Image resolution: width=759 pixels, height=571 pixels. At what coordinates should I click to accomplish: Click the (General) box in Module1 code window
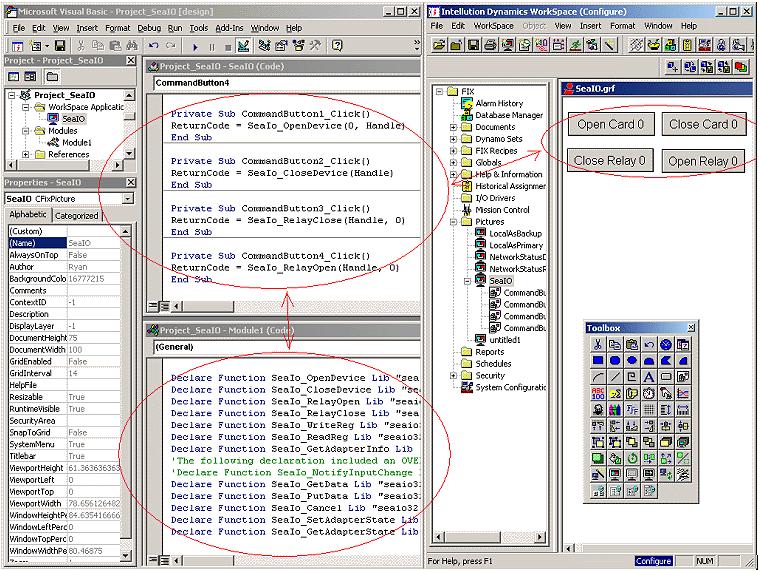(287, 347)
